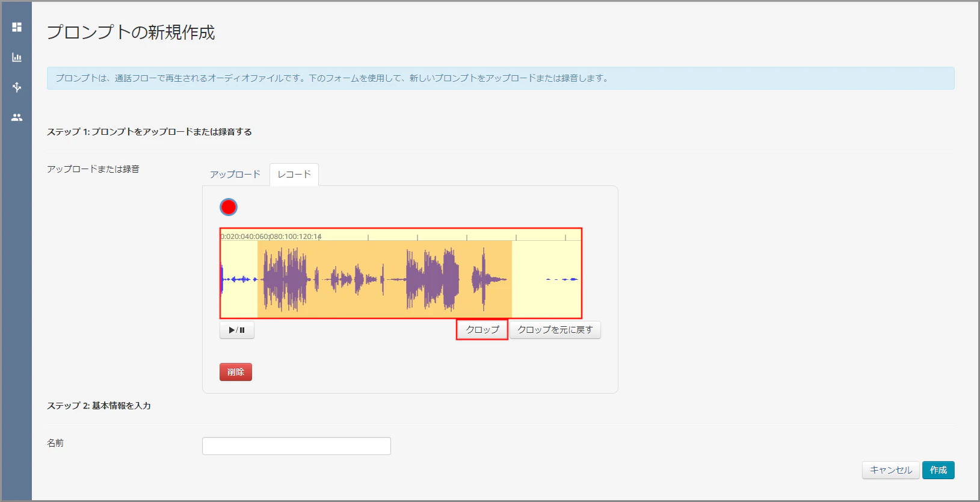Start recording with the red record button
Viewport: 980px width, 502px height.
229,207
